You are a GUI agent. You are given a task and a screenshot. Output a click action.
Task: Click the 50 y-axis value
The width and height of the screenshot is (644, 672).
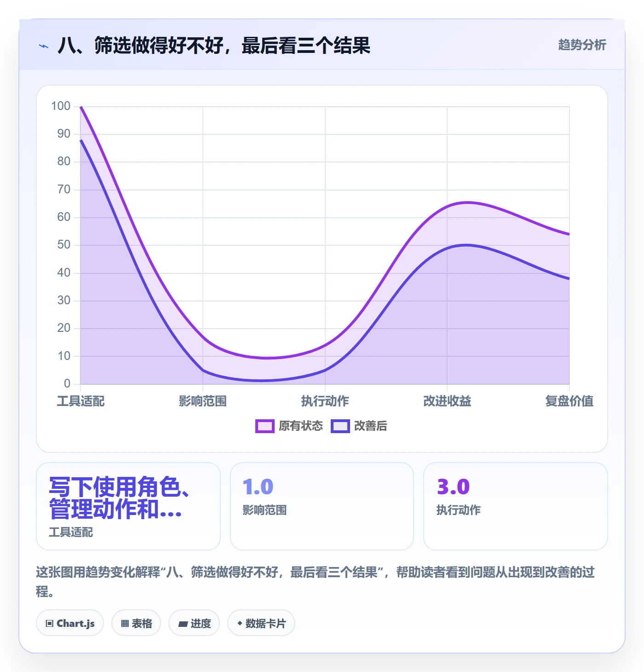(64, 245)
